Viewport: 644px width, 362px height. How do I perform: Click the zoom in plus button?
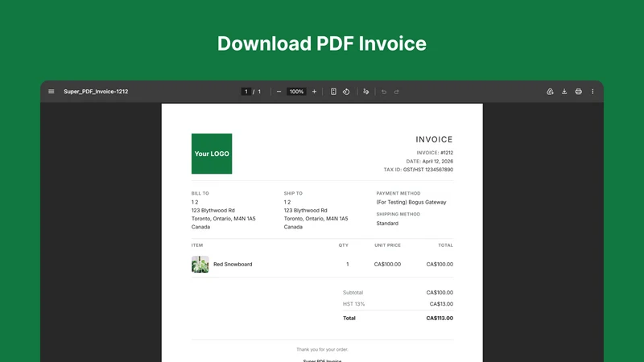(x=314, y=92)
